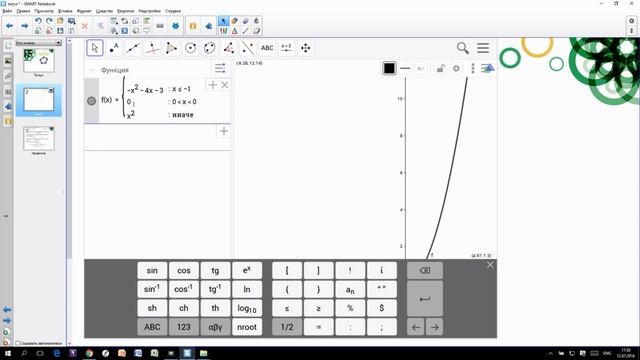This screenshot has height=360, width=640.
Task: Select the GeoGebra Move arrow tool
Action: (95, 48)
